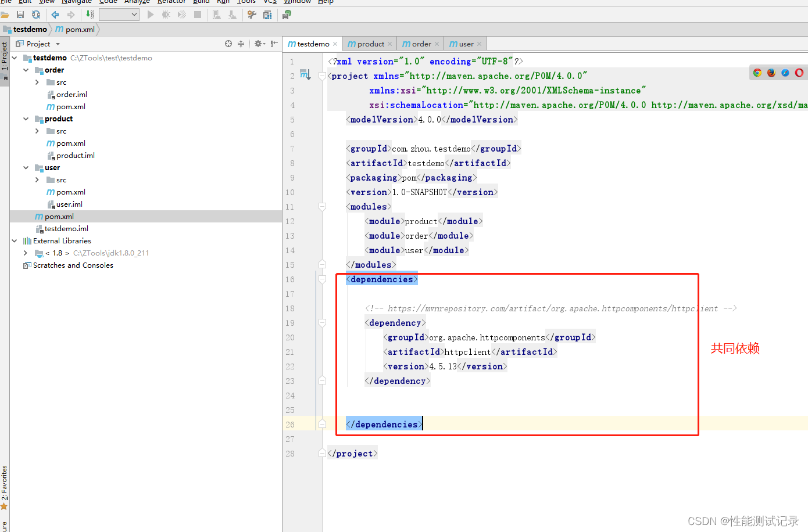Navigate back with the blue left arrow
Screen dimensions: 808x532
[x=55, y=15]
